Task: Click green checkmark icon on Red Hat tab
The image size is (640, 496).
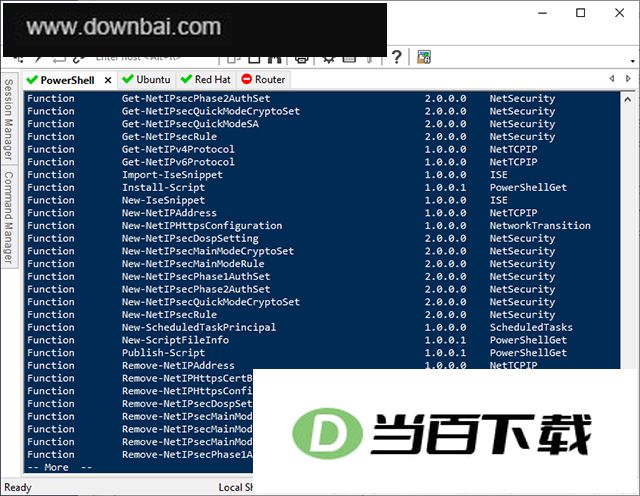Action: (187, 79)
